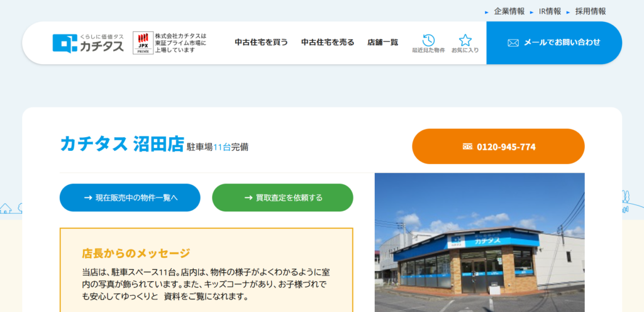
Task: Open favorites star (お気に入り)
Action: [x=465, y=43]
